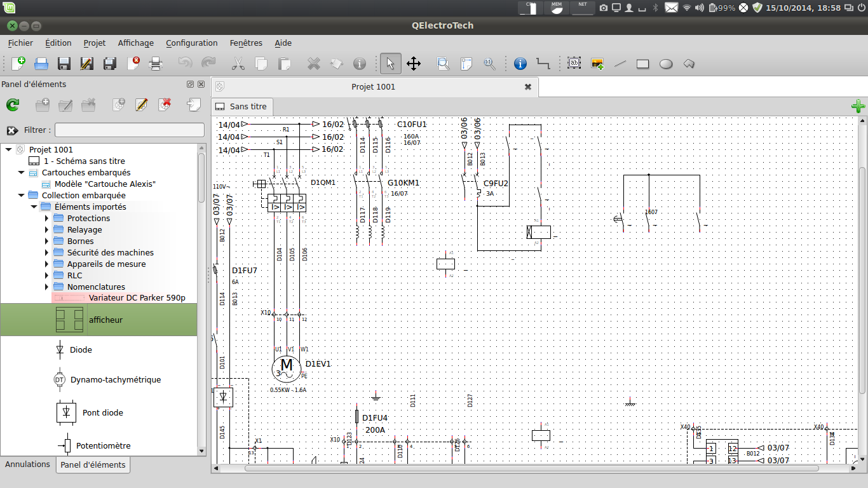The width and height of the screenshot is (868, 488).
Task: Expand the Bornes folder
Action: [x=46, y=241]
